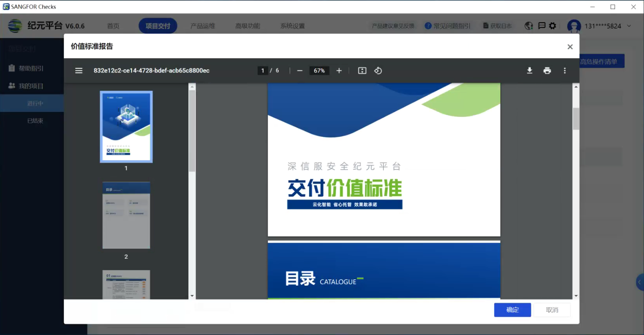The image size is (644, 335).
Task: Open the PDF more actions menu
Action: (565, 70)
